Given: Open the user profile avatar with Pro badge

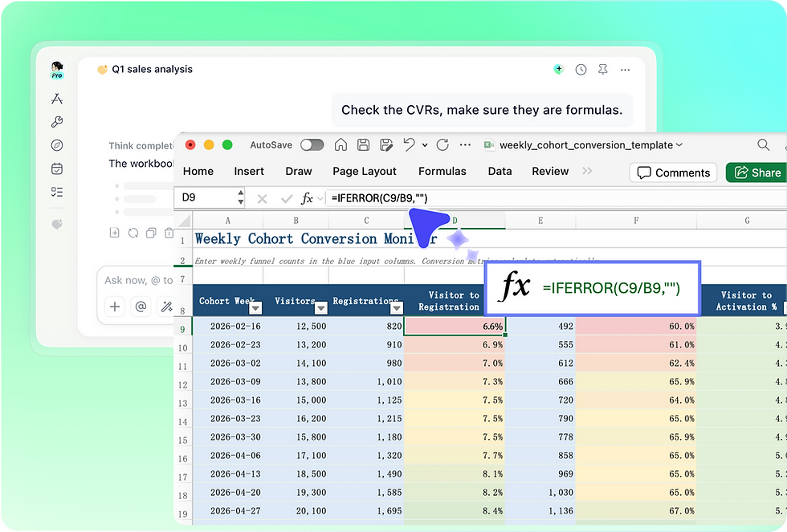Looking at the screenshot, I should (x=57, y=69).
